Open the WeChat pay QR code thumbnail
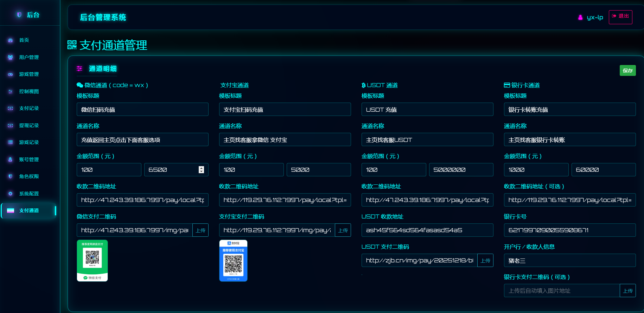This screenshot has width=644, height=313. [92, 261]
